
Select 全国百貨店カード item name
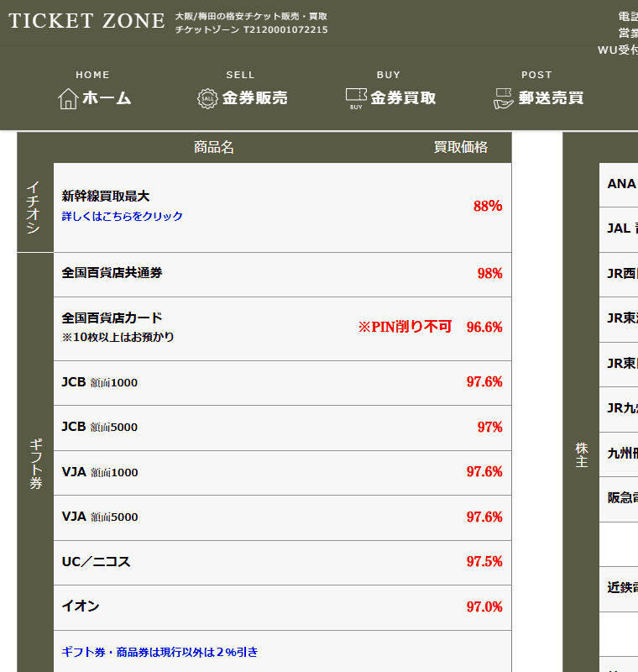pos(112,318)
